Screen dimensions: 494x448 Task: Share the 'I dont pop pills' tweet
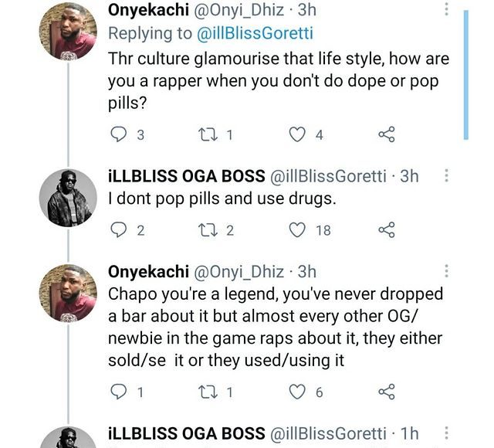(x=387, y=229)
